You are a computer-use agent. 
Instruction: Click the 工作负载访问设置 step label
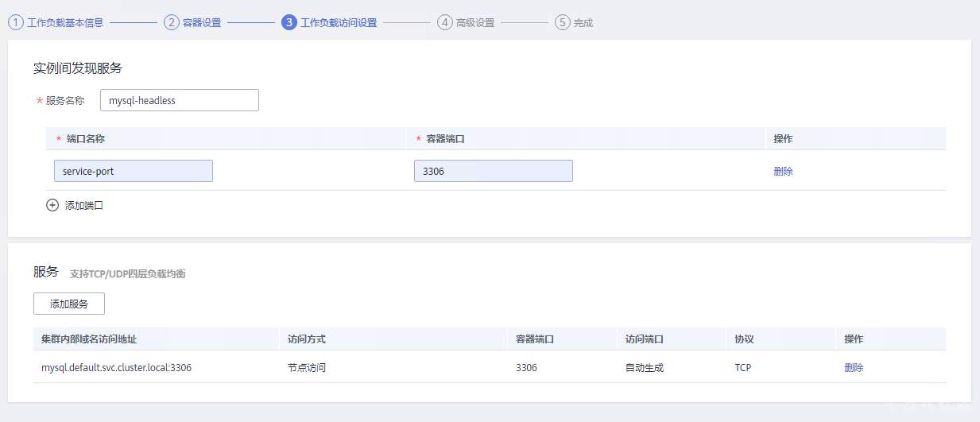click(x=339, y=23)
